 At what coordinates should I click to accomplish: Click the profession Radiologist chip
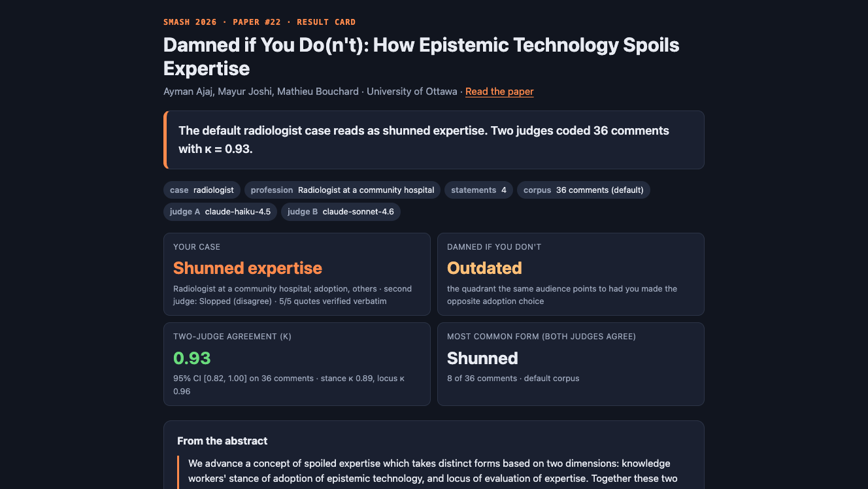pyautogui.click(x=342, y=190)
